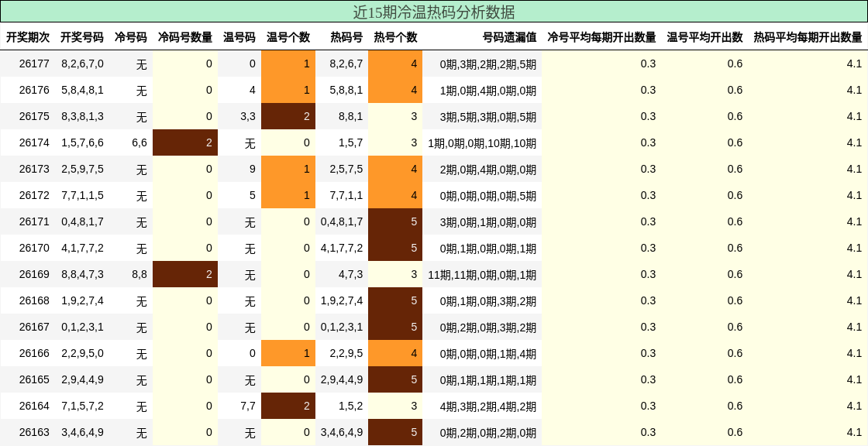
Task: Select the 温号码 column header
Action: pyautogui.click(x=239, y=37)
